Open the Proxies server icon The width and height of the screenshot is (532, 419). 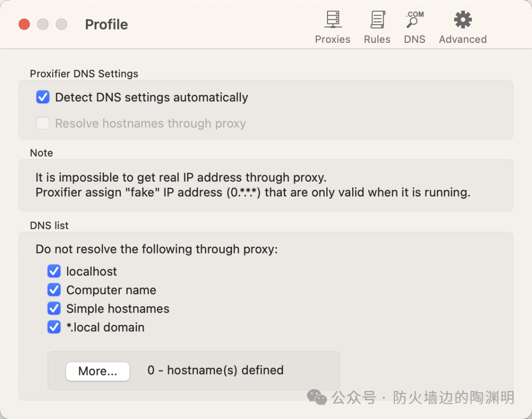332,20
